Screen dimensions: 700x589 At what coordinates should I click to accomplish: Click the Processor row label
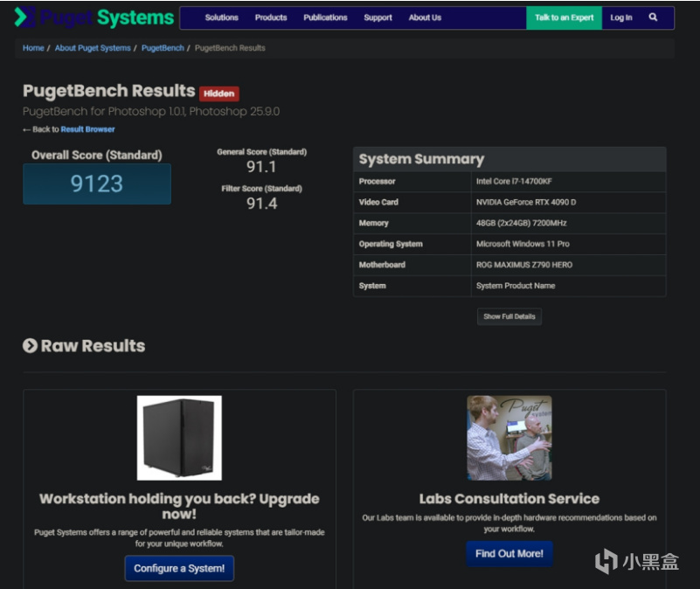(377, 181)
